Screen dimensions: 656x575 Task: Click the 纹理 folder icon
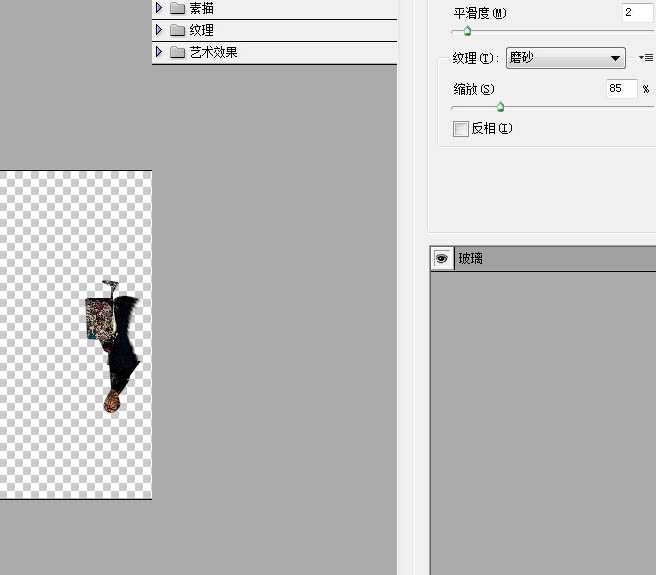click(x=178, y=31)
